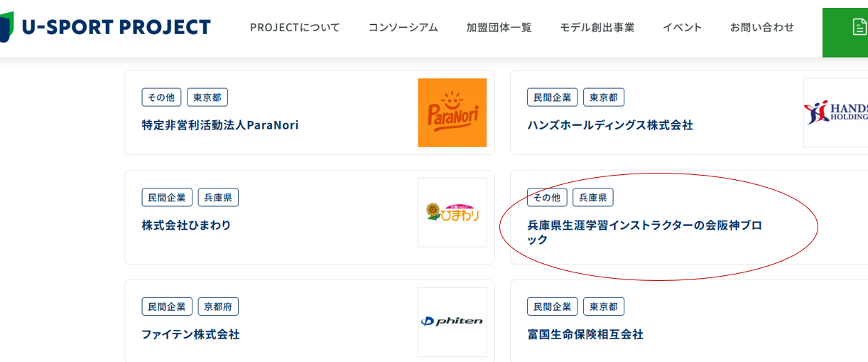Click the その他 tag on ParaNori card

pos(161,97)
